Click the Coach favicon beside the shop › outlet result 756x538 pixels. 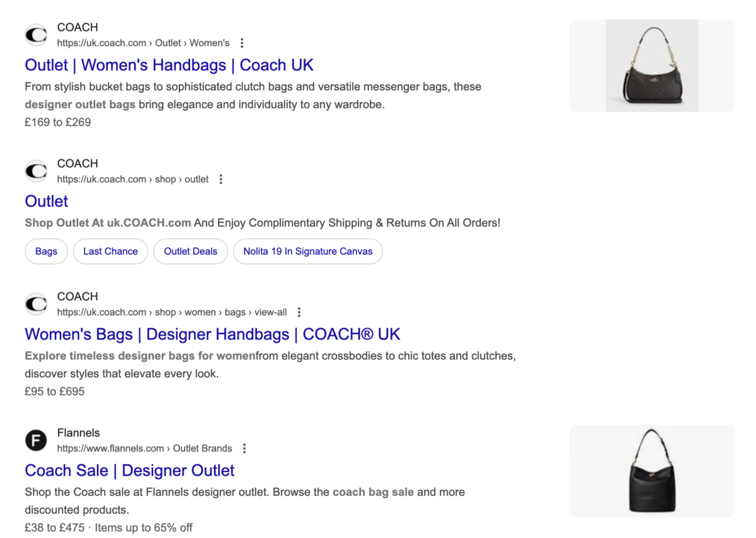(x=36, y=171)
